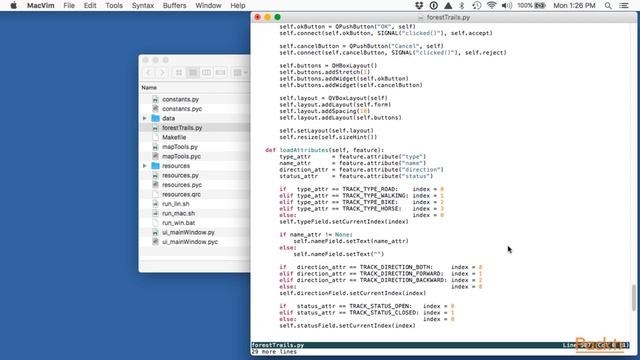Open the Tools menu
This screenshot has width=640, height=360.
(x=114, y=6)
